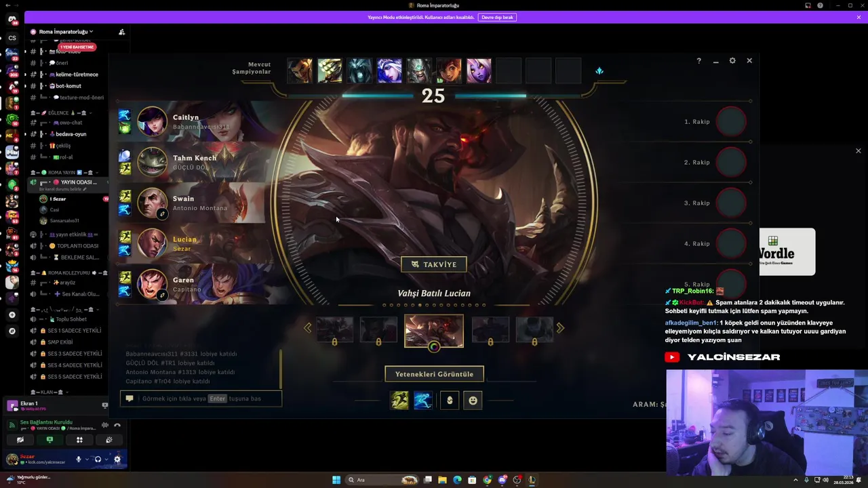Collapse the EĞLENCE category

point(61,113)
